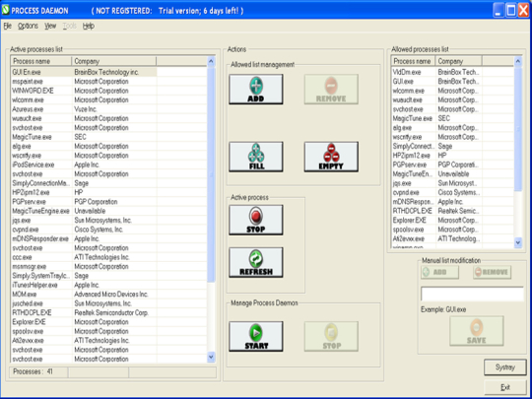Screen dimensions: 532x399
Task: Click the Processes : 41 status bar entry
Action: pyautogui.click(x=38, y=371)
